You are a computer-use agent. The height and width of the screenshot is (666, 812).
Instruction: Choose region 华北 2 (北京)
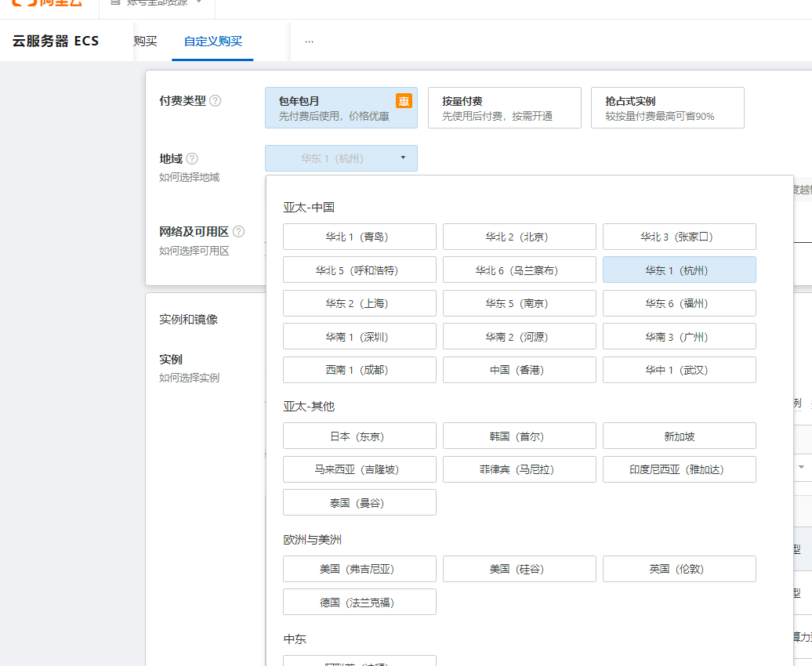click(x=520, y=237)
